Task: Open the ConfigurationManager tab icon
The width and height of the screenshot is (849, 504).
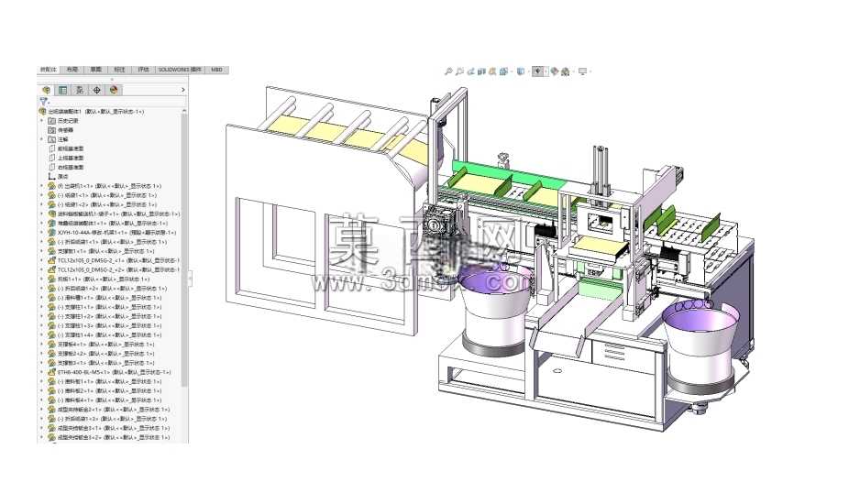Action: pos(80,90)
